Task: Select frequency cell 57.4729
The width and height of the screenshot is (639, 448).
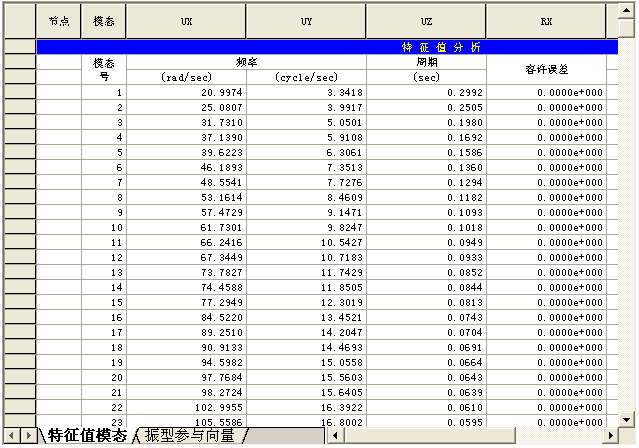Action: [x=186, y=213]
